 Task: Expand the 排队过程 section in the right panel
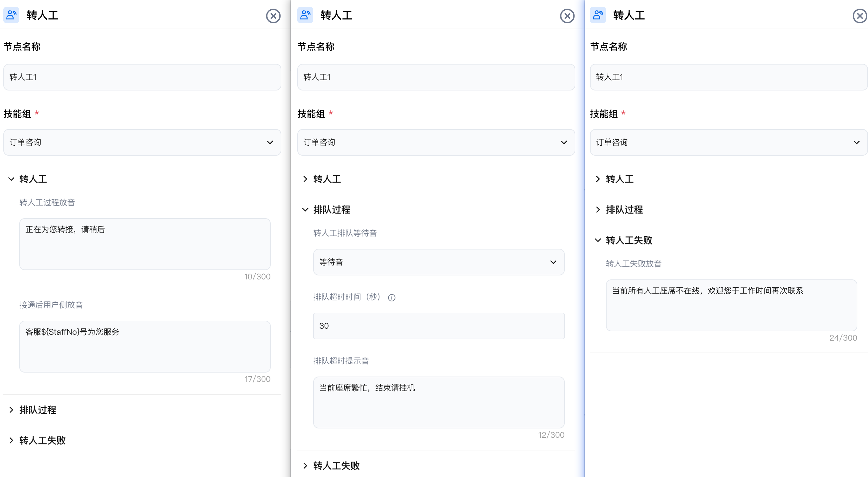(x=619, y=210)
